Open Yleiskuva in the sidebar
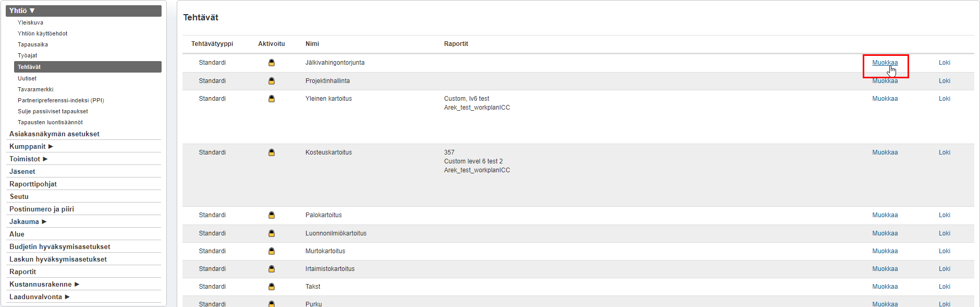Viewport: 980px width, 307px height. [x=30, y=22]
